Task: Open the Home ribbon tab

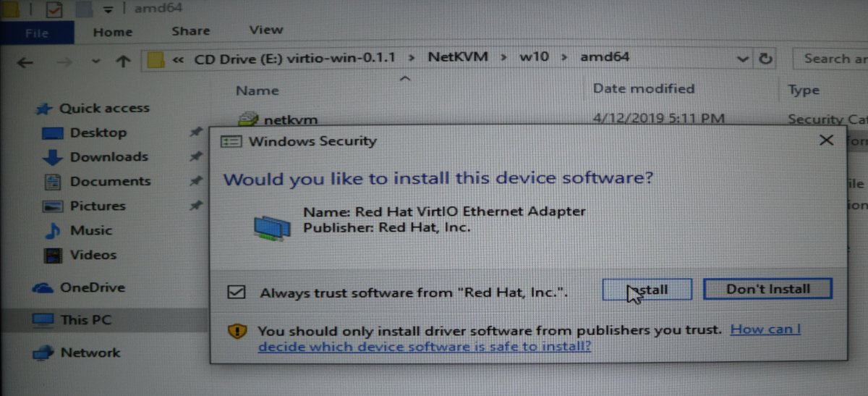Action: point(113,32)
